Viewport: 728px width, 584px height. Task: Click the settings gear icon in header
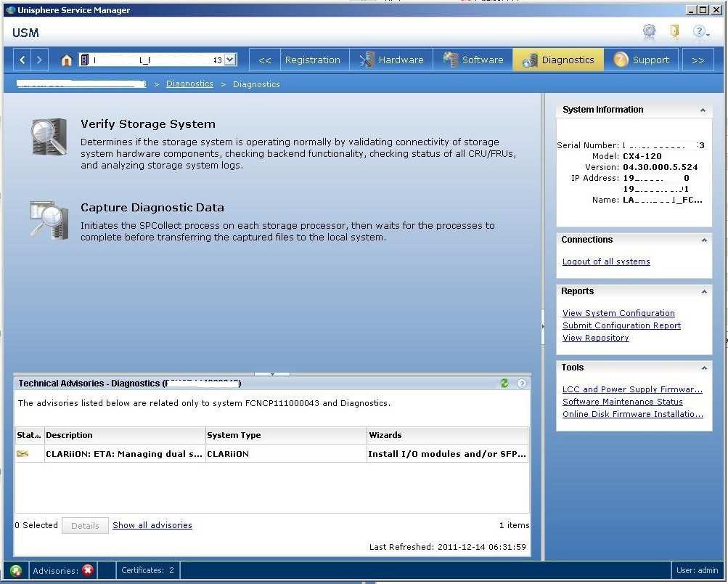coord(649,31)
